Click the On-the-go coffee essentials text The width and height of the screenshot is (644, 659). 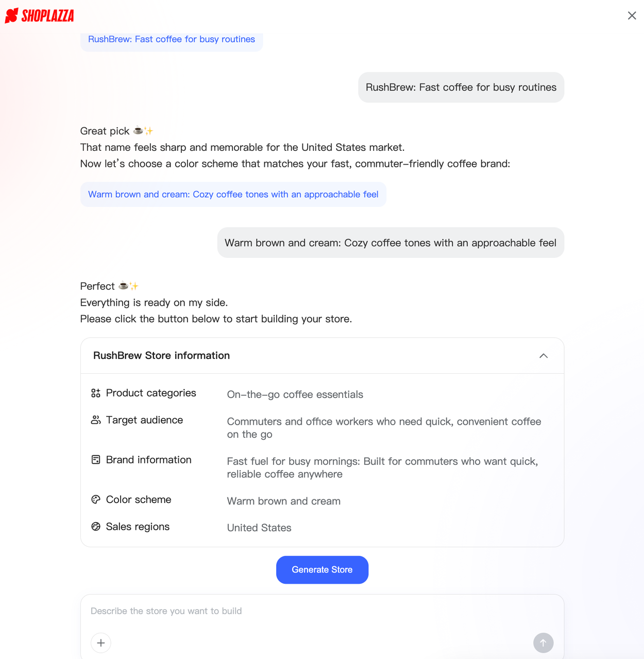(295, 394)
